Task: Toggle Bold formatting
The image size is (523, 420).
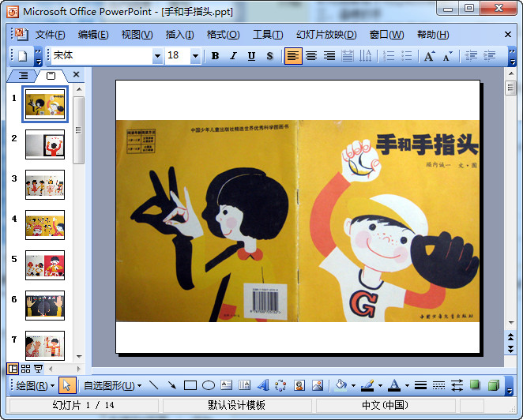Action: (x=215, y=56)
